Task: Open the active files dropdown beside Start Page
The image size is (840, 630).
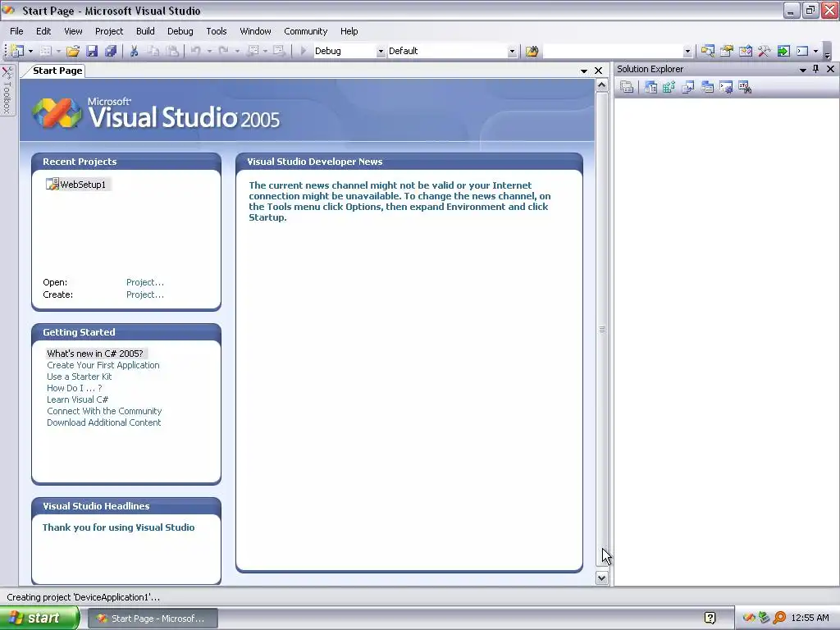Action: tap(584, 71)
